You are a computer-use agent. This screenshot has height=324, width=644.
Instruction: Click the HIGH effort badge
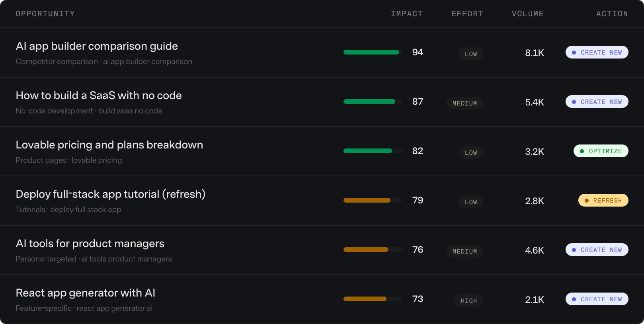click(x=469, y=301)
